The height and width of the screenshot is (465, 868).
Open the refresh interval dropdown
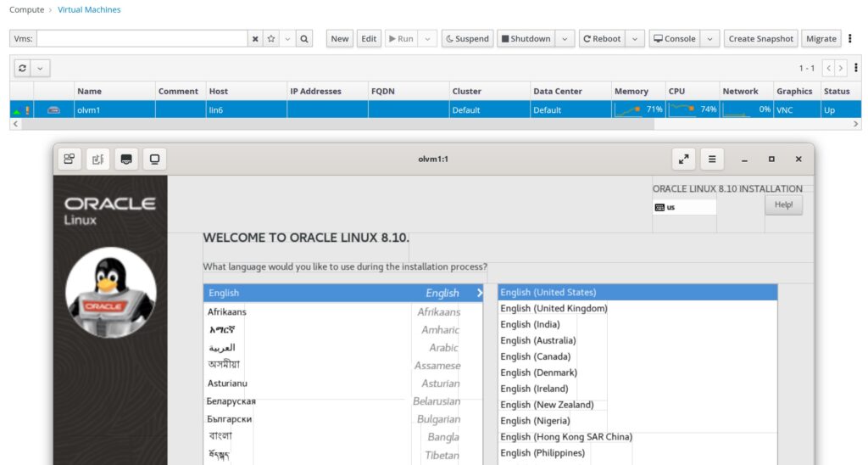coord(40,68)
